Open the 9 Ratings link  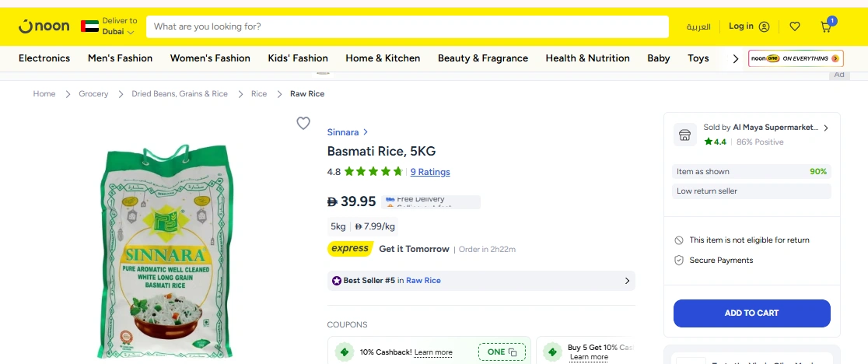[430, 172]
